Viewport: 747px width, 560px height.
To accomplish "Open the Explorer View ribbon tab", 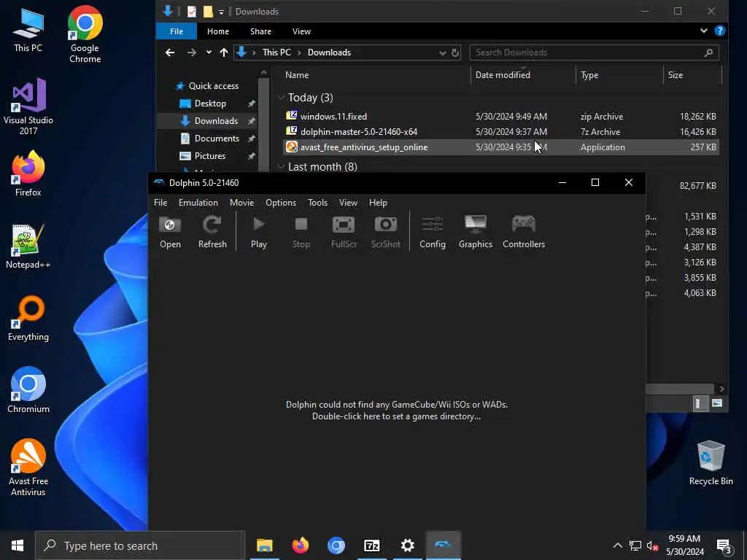I will coord(301,31).
